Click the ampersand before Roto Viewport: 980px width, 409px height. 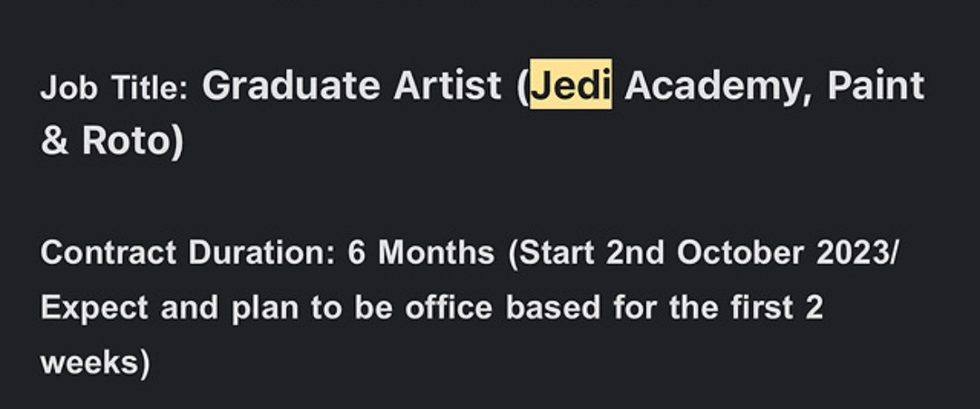(54, 140)
